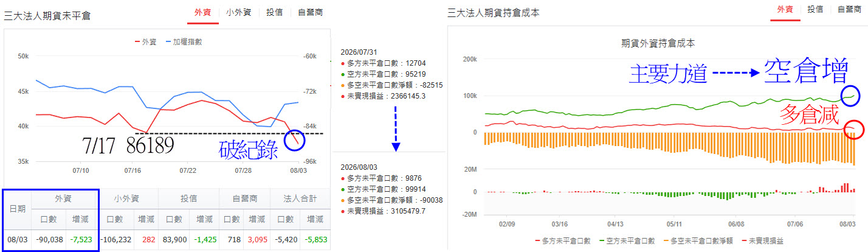Image resolution: width=868 pixels, height=252 pixels.
Task: Click 法人合計 column header in table
Action: click(301, 198)
